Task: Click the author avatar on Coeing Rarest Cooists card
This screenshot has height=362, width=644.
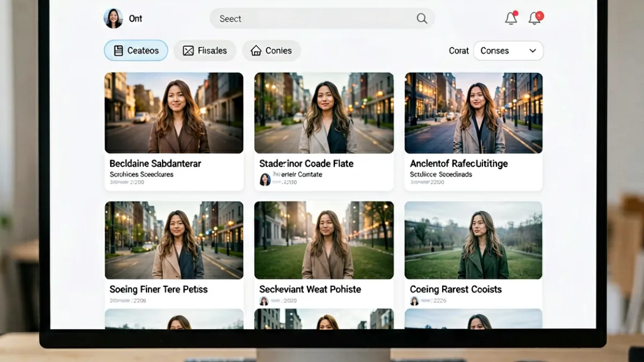Action: point(414,301)
